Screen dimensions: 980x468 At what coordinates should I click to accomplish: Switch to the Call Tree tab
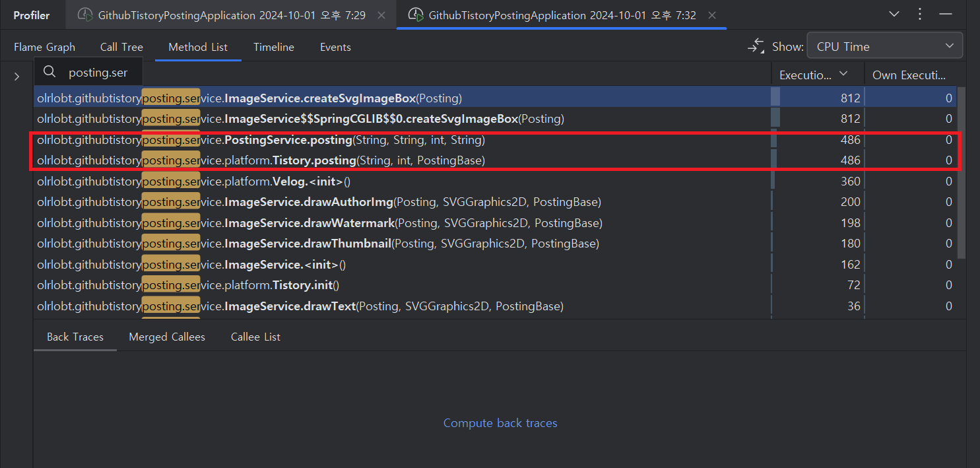121,47
